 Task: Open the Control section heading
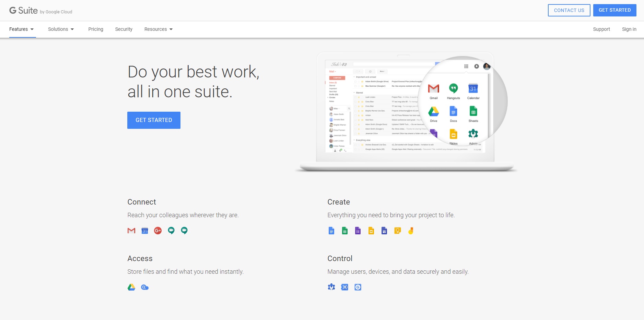pyautogui.click(x=340, y=259)
